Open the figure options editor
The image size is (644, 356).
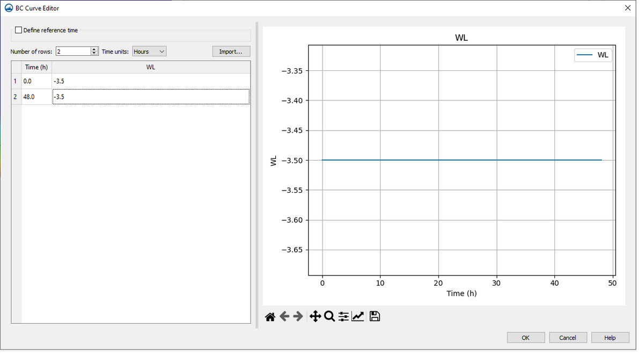(x=358, y=316)
